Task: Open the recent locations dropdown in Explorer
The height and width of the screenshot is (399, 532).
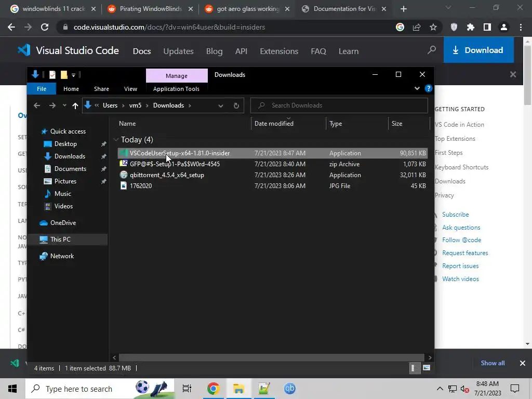Action: pyautogui.click(x=64, y=105)
